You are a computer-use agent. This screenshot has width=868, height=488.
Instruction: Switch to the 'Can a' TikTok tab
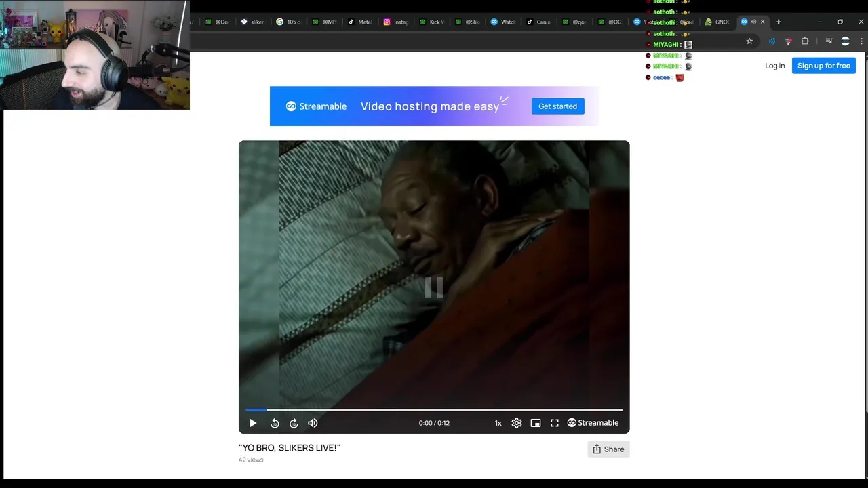539,22
